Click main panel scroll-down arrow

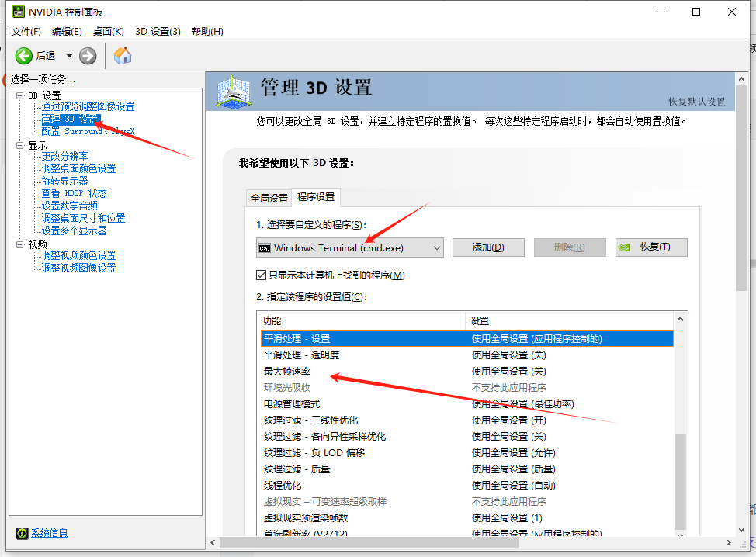point(741,530)
